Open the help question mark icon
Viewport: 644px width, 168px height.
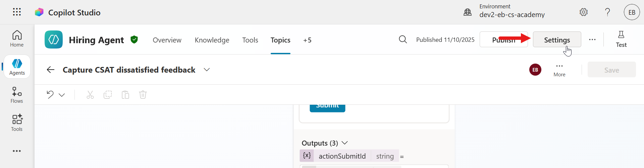pyautogui.click(x=607, y=12)
